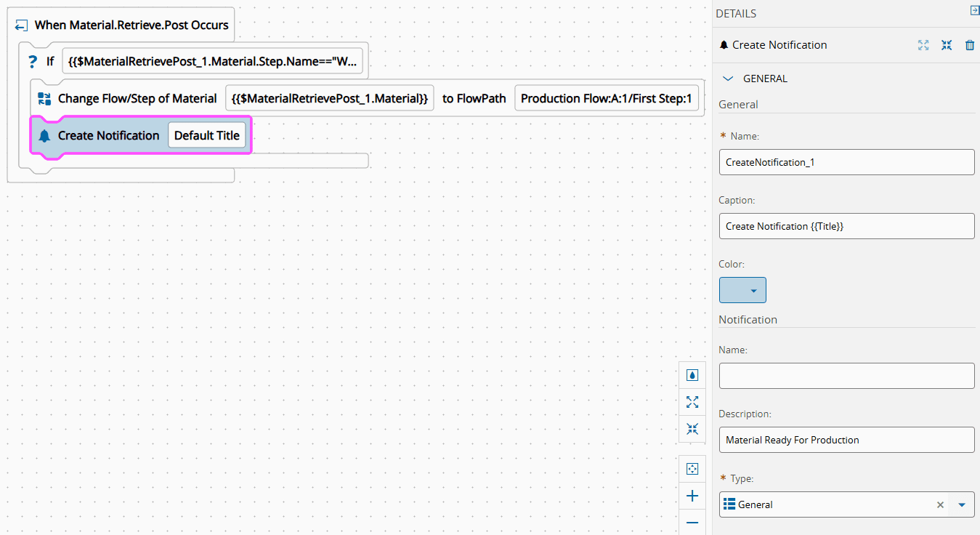Viewport: 980px width, 535px height.
Task: Collapse the GENERAL section chevron
Action: point(728,79)
